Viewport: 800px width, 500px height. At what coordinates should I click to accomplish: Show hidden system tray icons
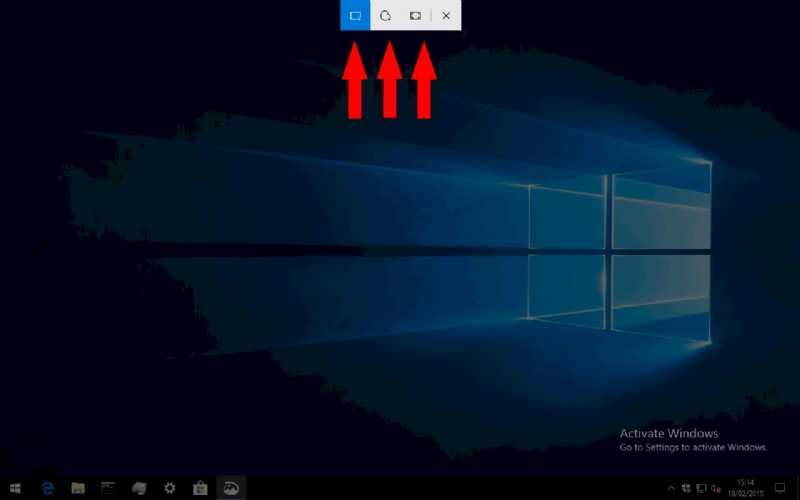tap(671, 488)
